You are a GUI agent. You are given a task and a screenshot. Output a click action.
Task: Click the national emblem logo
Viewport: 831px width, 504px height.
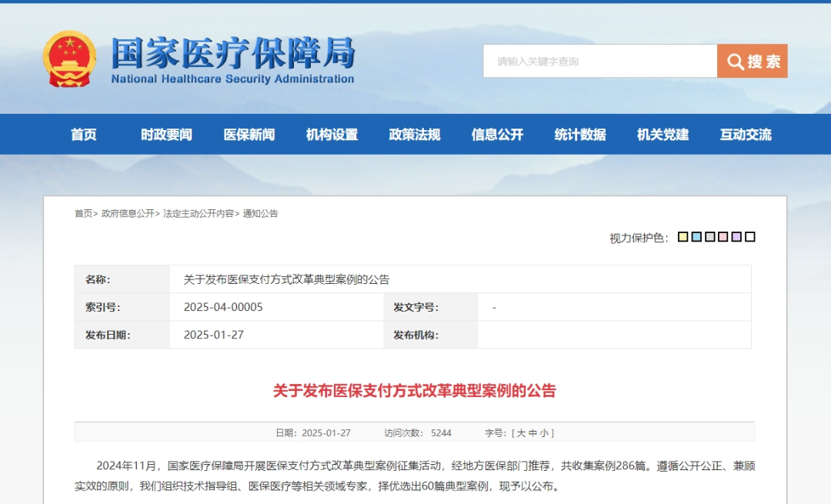(69, 58)
